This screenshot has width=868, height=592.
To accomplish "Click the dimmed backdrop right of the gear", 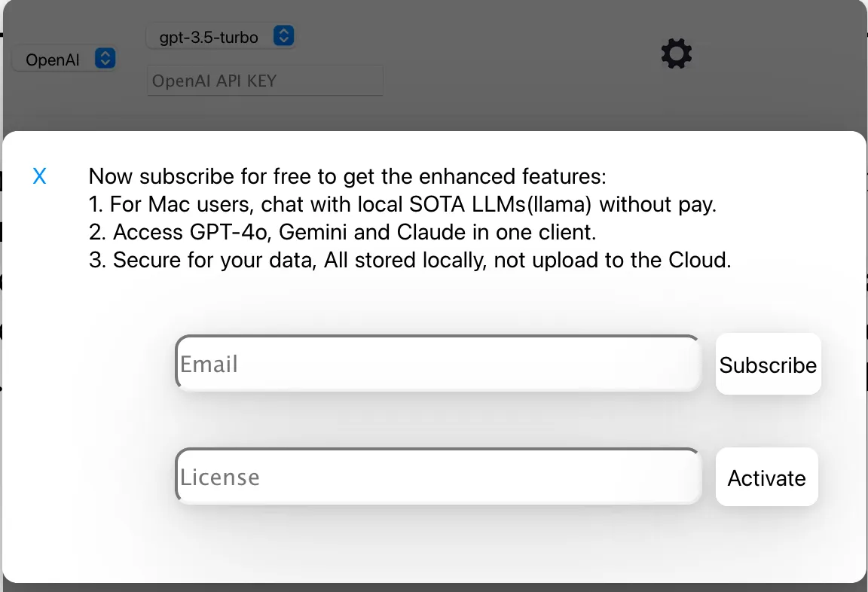I will pos(776,60).
